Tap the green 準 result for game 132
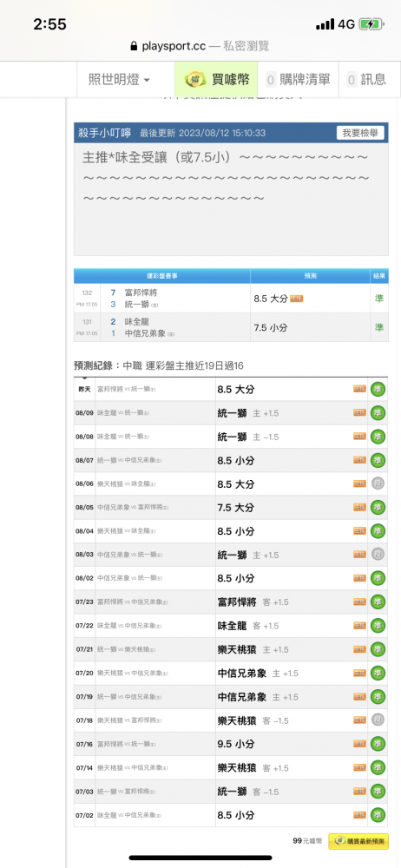 379,299
